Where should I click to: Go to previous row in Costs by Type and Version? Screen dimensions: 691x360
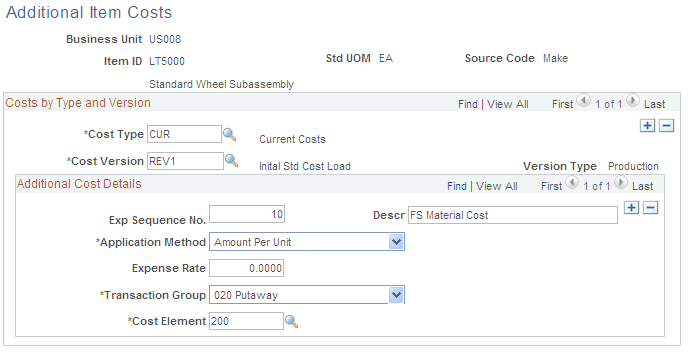coord(583,101)
